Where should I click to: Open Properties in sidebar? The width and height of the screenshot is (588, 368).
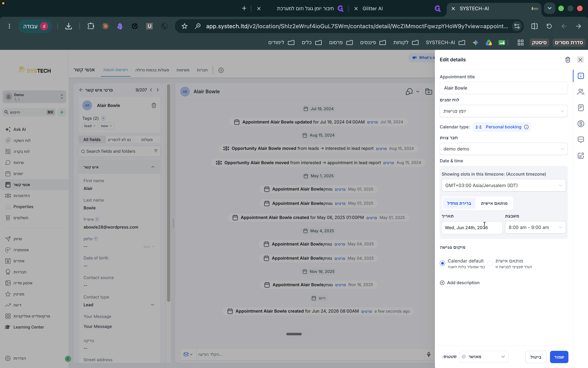point(23,207)
